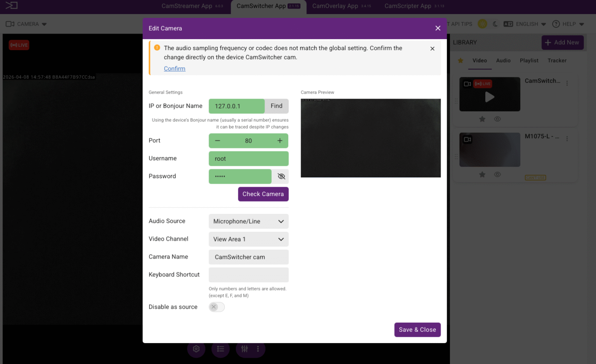Screen dimensions: 596x364
Task: Open the list view icon in bottom toolbar
Action: pyautogui.click(x=221, y=349)
